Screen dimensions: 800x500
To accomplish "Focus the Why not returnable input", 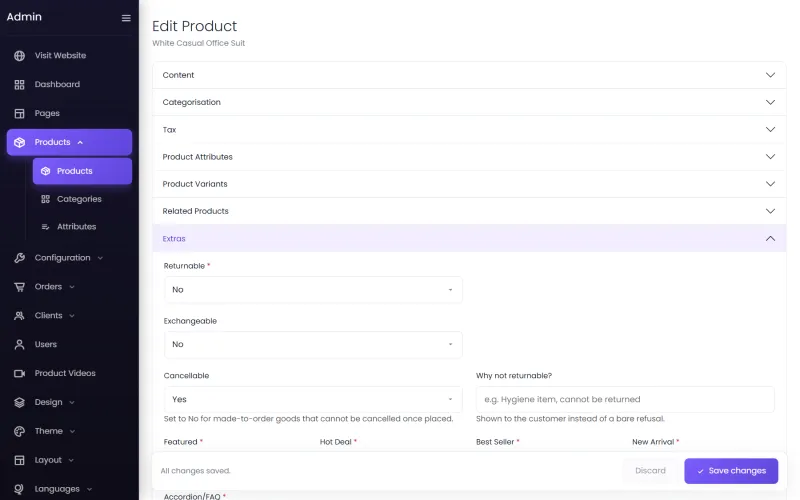I will 625,399.
